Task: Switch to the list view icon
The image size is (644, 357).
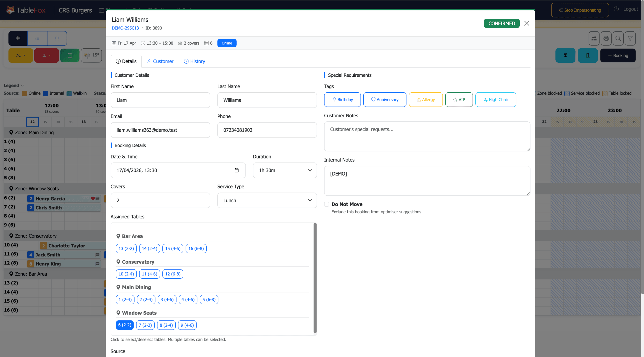Action: pos(37,38)
